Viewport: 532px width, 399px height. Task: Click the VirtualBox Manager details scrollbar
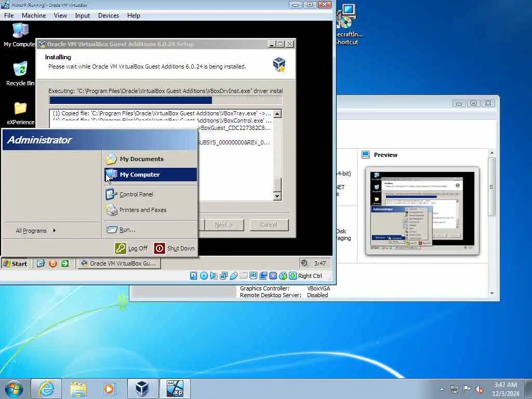tap(492, 187)
